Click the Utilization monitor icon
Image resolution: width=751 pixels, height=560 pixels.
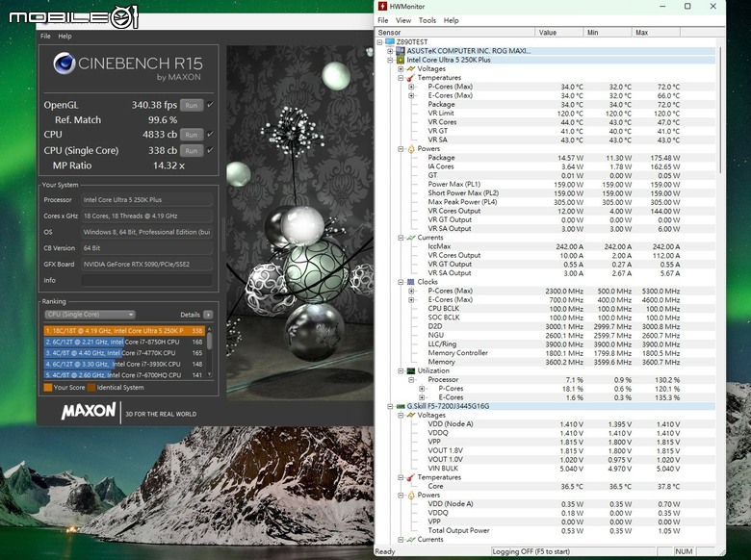click(x=410, y=370)
